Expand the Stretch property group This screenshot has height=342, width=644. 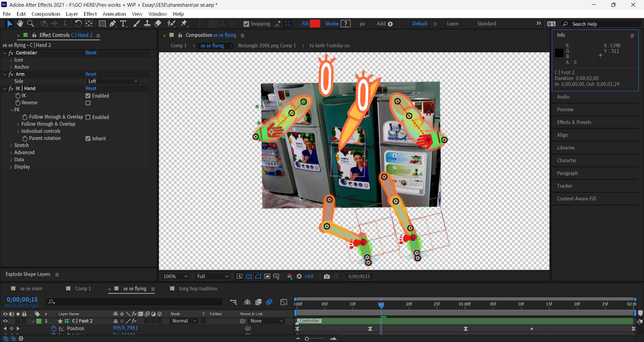(x=11, y=146)
